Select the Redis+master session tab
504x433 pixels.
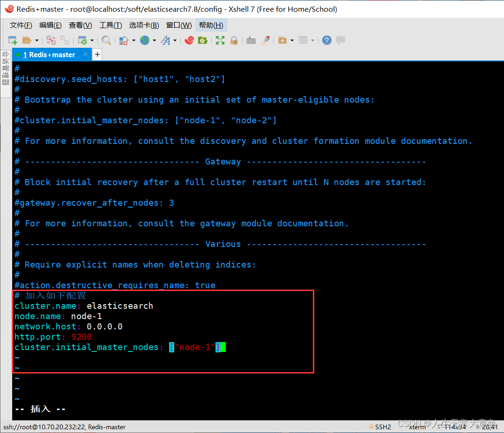coord(48,54)
